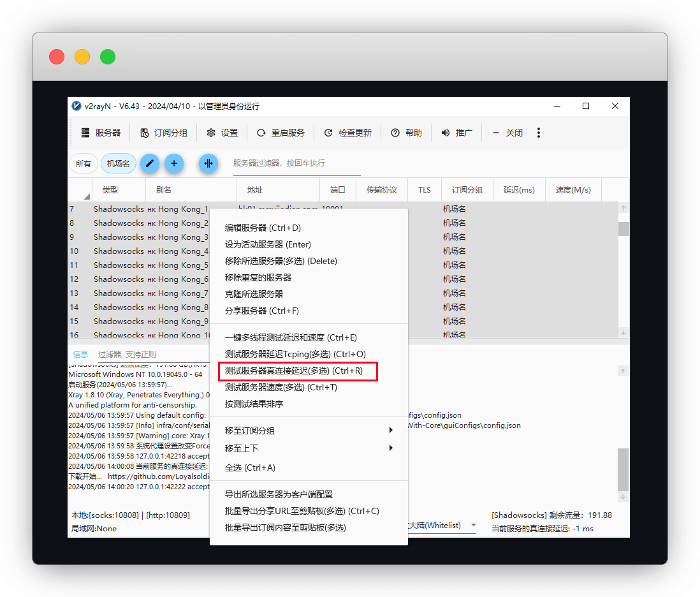
Task: Click the settings gear icon
Action: click(x=211, y=133)
